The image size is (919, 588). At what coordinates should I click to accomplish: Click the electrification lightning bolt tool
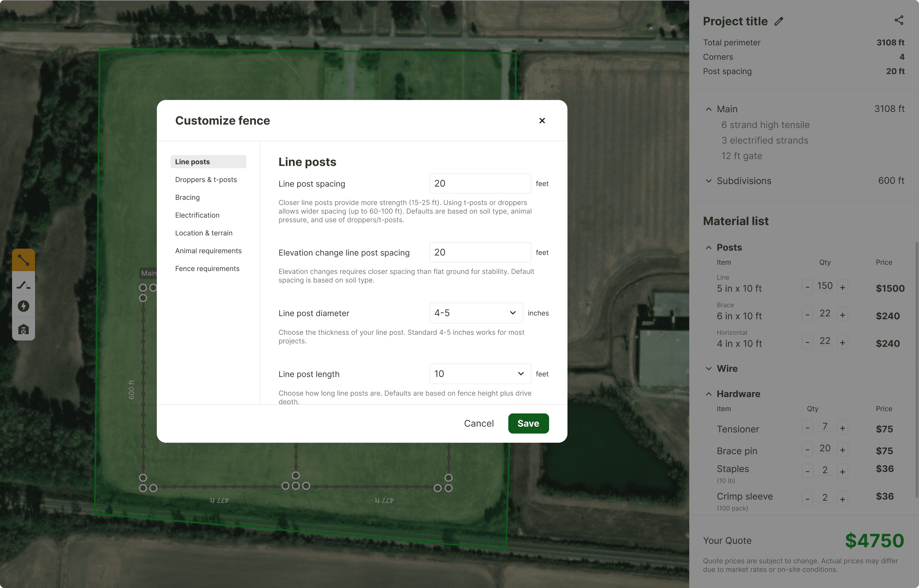23,306
